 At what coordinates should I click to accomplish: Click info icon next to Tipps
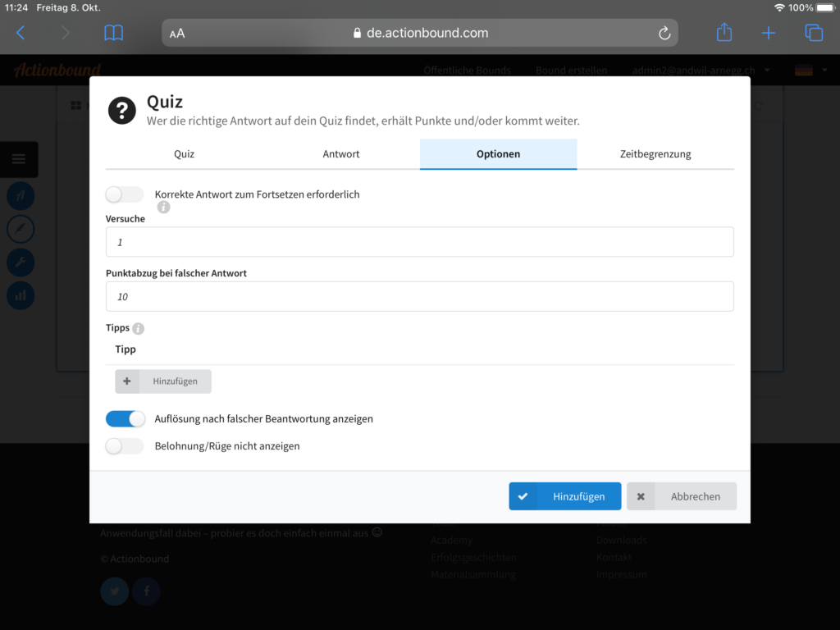pyautogui.click(x=138, y=328)
